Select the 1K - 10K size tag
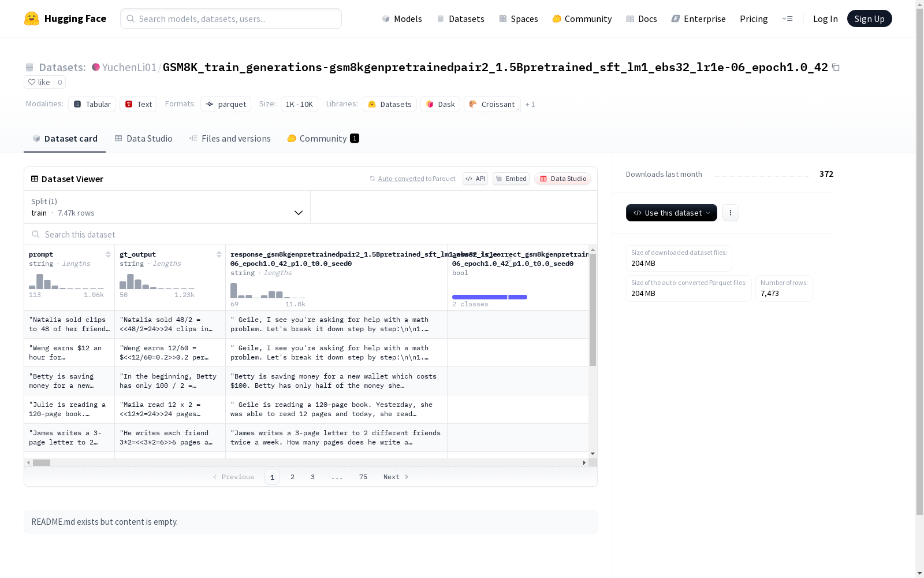The image size is (924, 578). click(299, 104)
